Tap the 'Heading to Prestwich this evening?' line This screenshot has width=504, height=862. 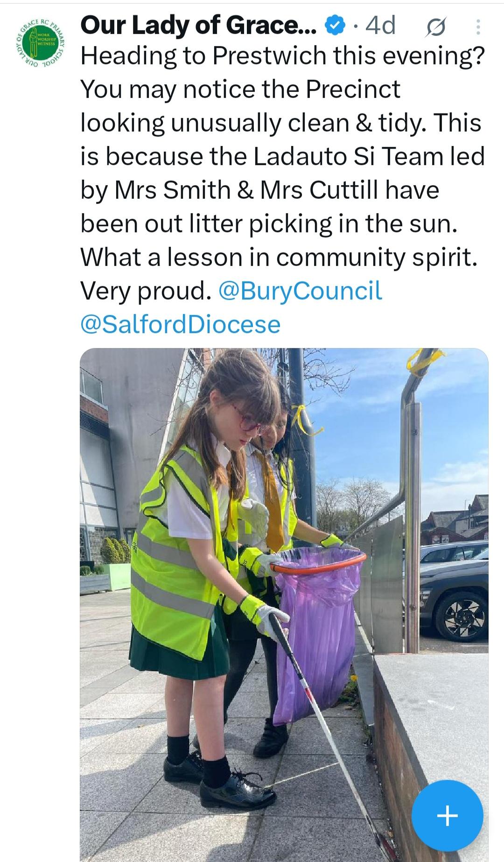click(x=283, y=56)
